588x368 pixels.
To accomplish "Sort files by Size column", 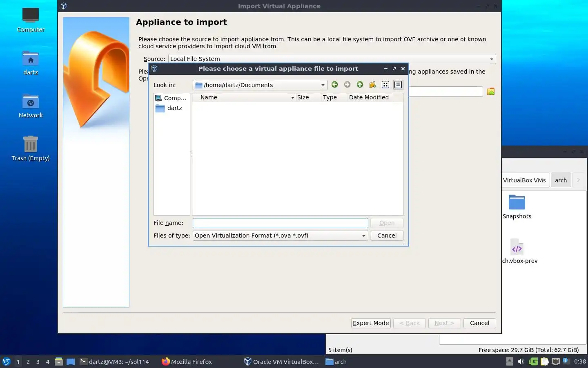I will (x=308, y=97).
